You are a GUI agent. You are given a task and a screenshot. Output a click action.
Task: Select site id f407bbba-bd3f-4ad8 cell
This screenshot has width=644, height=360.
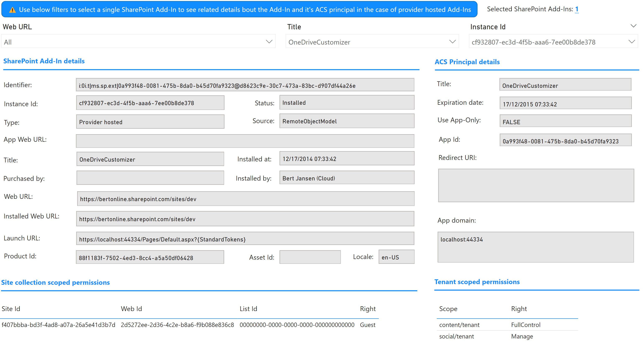coord(58,325)
